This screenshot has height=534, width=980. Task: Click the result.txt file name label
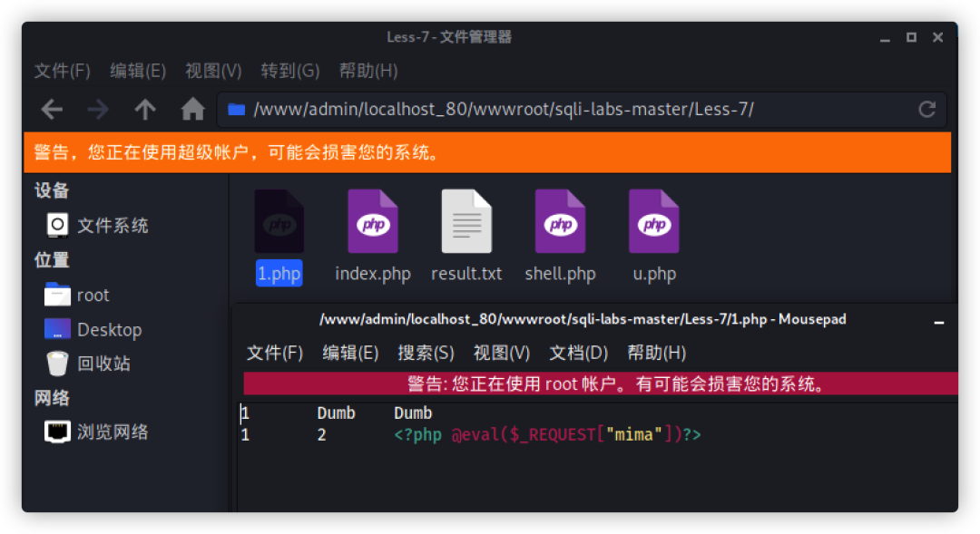tap(466, 274)
